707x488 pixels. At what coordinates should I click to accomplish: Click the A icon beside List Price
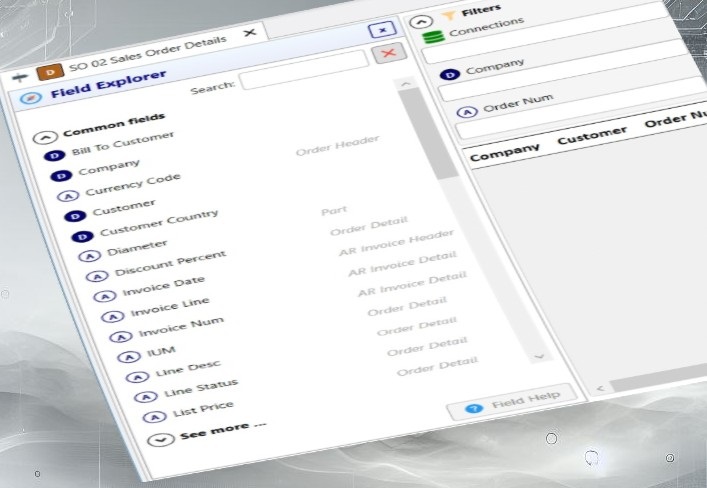point(154,417)
